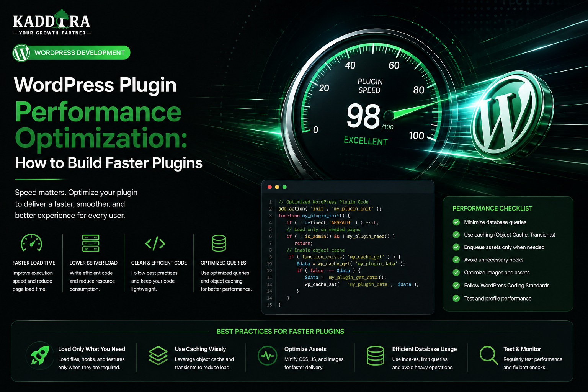This screenshot has width=588, height=392.
Task: Click the red dot in code window
Action: [269, 187]
